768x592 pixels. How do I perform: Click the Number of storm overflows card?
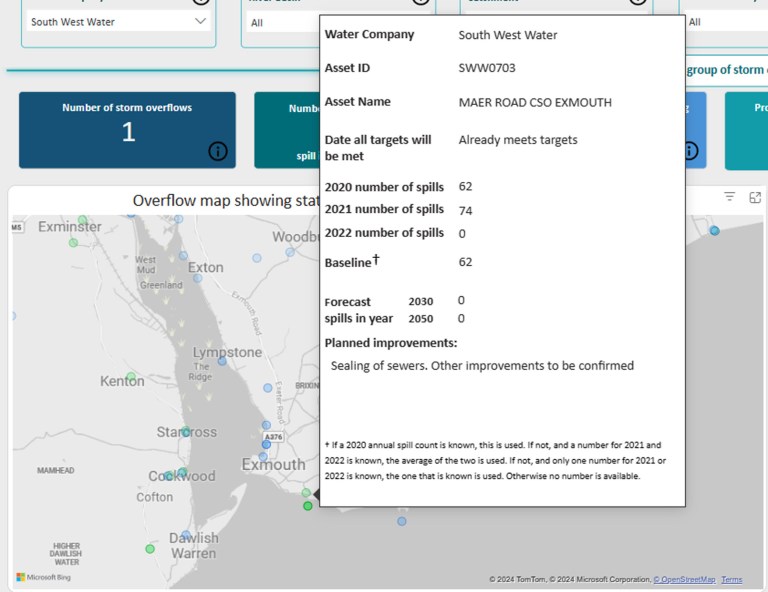pos(127,130)
